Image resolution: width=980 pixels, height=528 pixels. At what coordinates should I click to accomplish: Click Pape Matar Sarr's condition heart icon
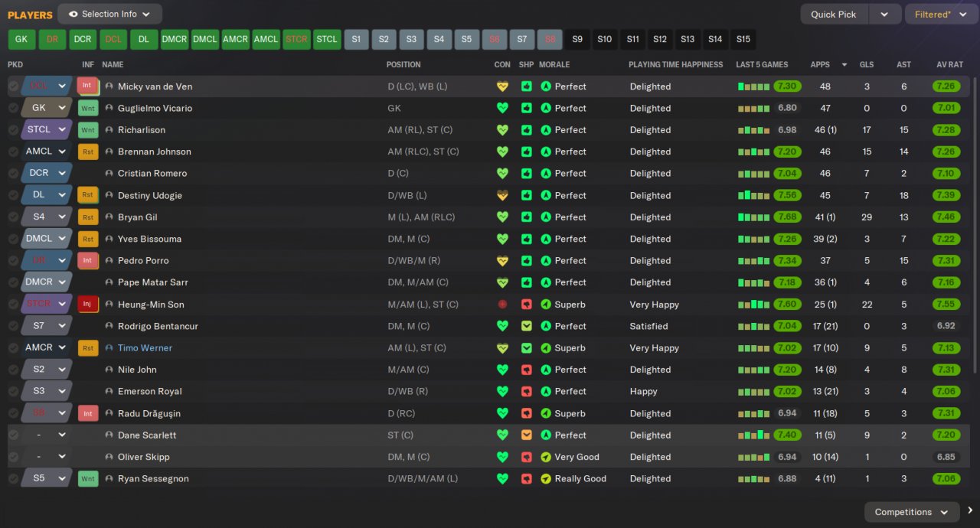(x=502, y=282)
